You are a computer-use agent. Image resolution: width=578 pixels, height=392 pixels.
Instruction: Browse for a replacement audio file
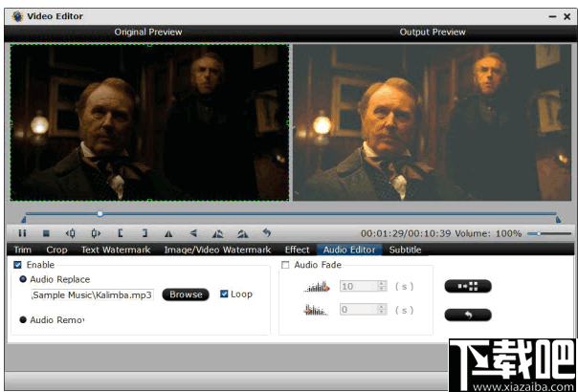pyautogui.click(x=186, y=294)
